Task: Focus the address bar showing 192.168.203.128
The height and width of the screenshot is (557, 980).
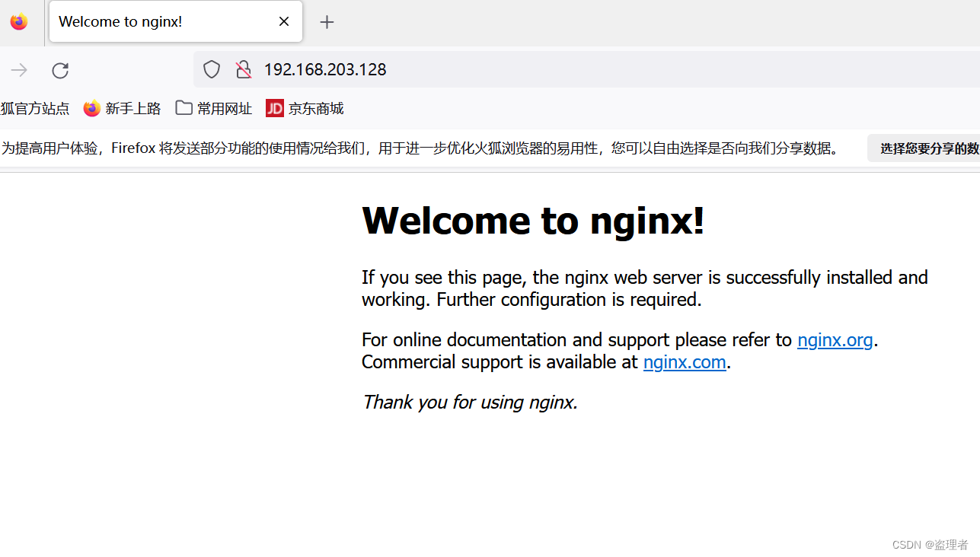Action: (x=586, y=70)
